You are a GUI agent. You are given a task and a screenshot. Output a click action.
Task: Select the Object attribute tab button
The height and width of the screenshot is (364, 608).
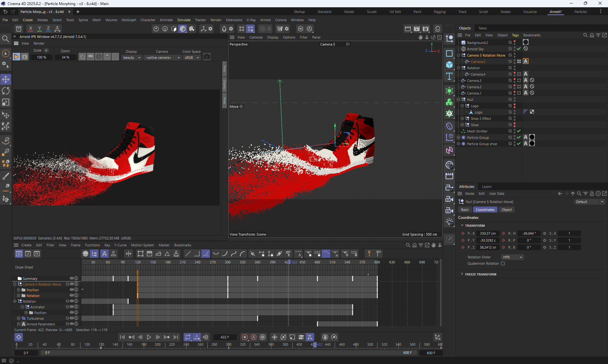pos(506,210)
